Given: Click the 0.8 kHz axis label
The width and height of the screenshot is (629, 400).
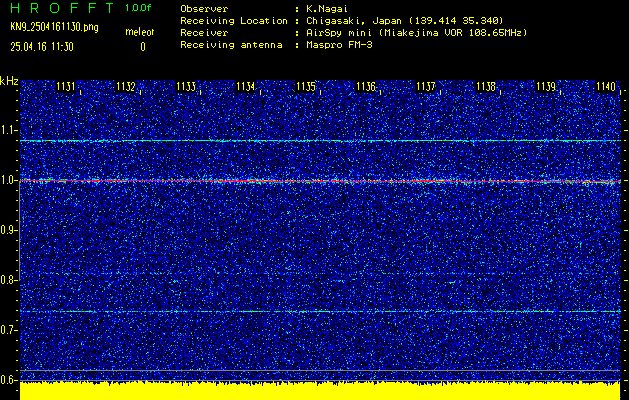Looking at the screenshot, I should pyautogui.click(x=8, y=280).
